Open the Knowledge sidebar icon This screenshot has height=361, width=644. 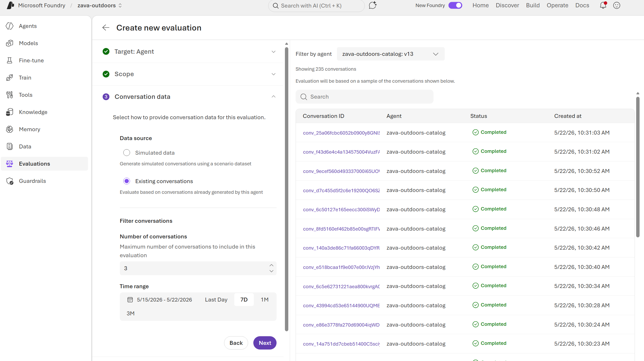point(10,112)
